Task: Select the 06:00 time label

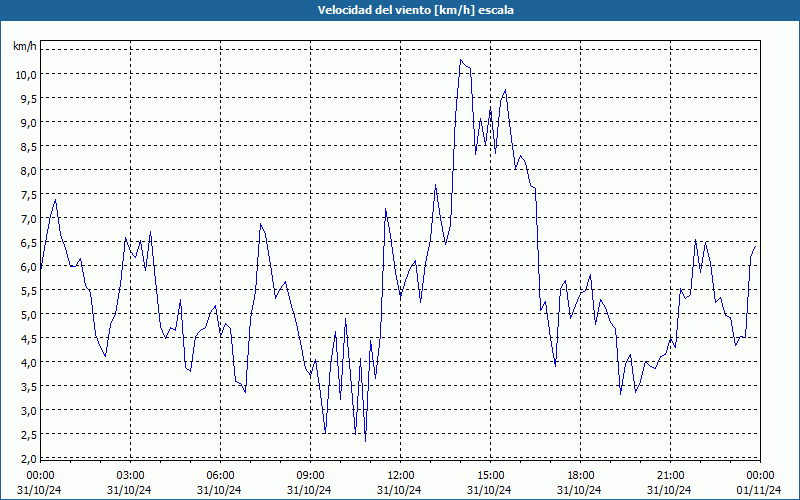Action: [x=220, y=476]
